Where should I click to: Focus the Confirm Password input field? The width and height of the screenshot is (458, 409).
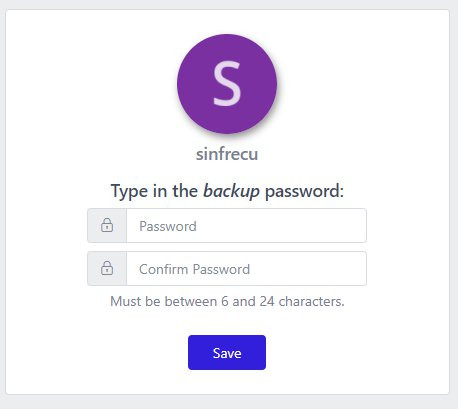[246, 268]
